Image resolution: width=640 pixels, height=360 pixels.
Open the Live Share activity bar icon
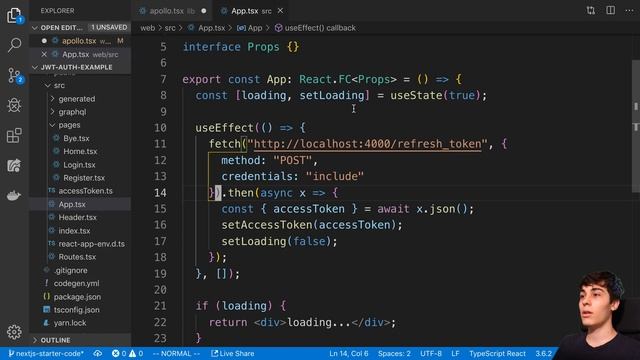coord(14,166)
